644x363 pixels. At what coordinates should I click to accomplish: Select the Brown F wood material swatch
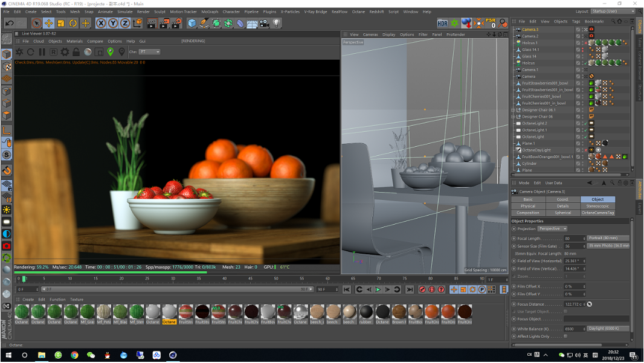point(398,314)
